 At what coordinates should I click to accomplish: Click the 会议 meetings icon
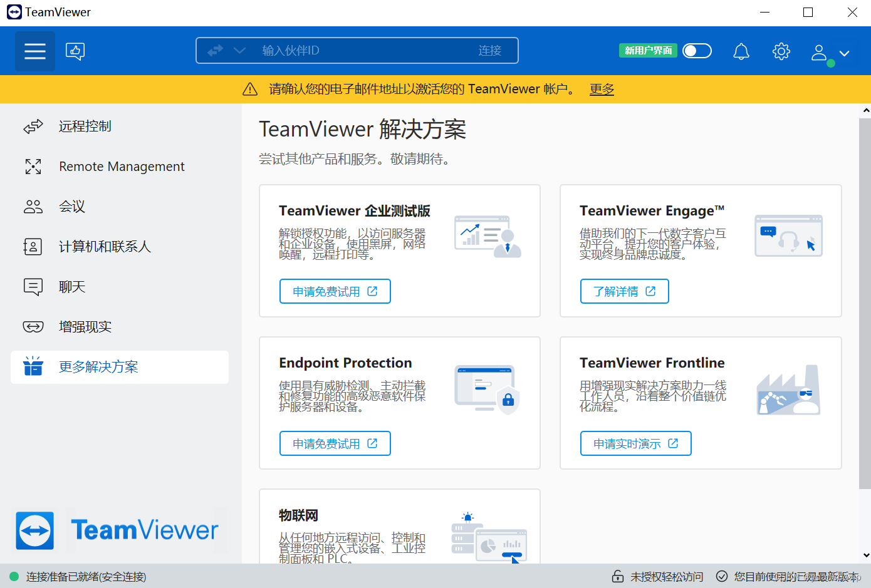point(33,206)
